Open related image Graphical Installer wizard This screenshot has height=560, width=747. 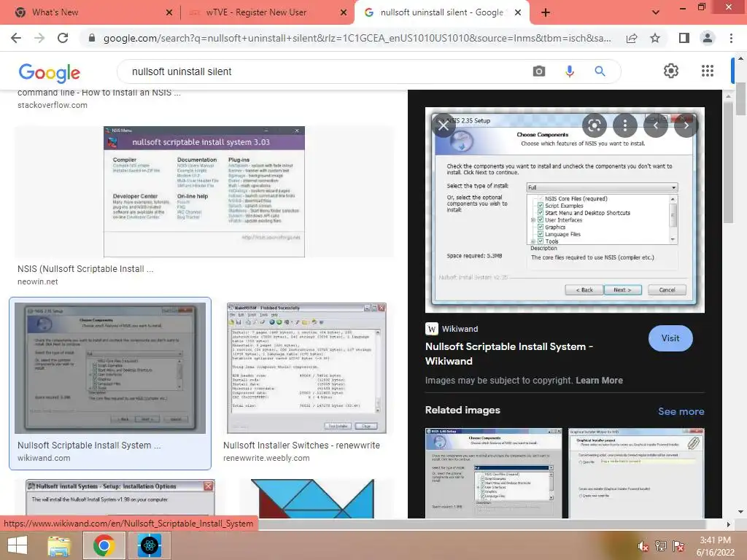point(636,472)
